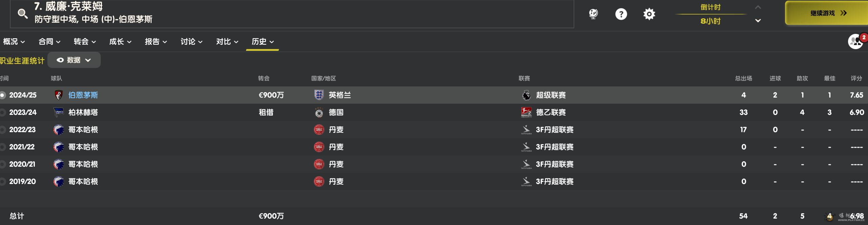Image resolution: width=868 pixels, height=225 pixels.
Task: Expand the 转会 dropdown menu
Action: point(85,42)
